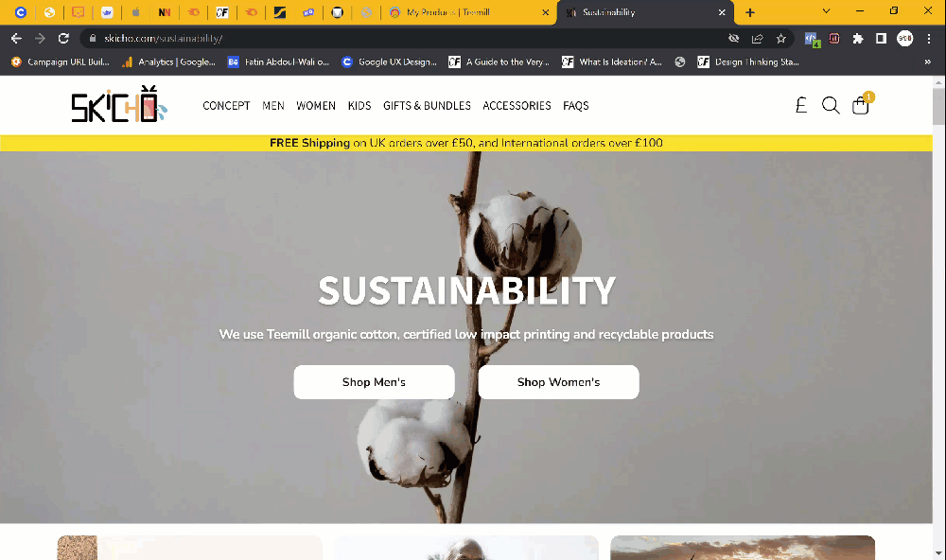Toggle the browser side panel icon
946x560 pixels.
pyautogui.click(x=881, y=39)
